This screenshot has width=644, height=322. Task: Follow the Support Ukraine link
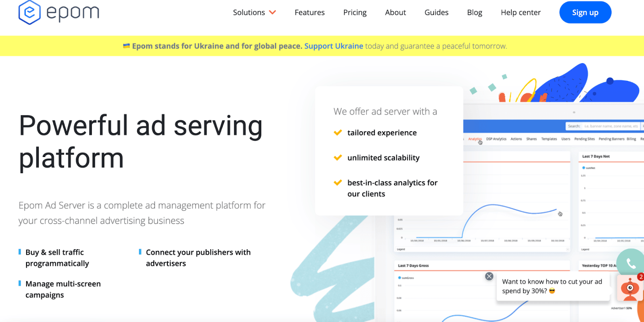(334, 46)
